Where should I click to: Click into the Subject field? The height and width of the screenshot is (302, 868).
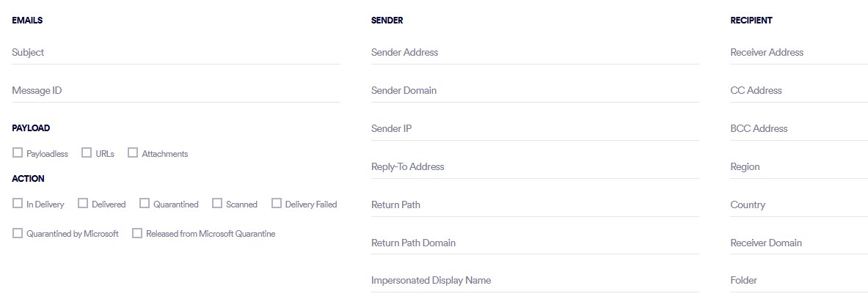point(175,53)
